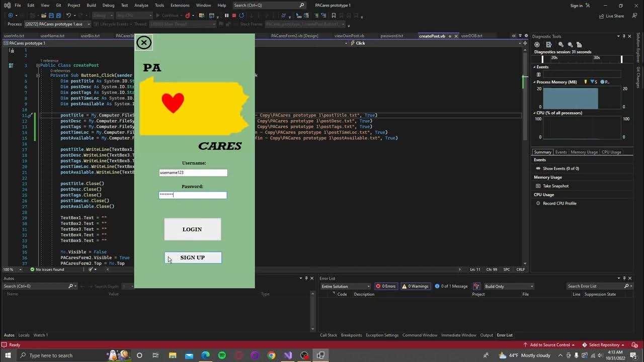Open Diagnostic Tools settings gear
Image resolution: width=644 pixels, height=362 pixels.
point(537,45)
